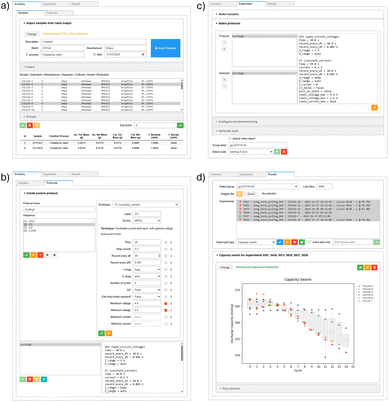Expand the Generate input section in panel c

[x=298, y=131]
